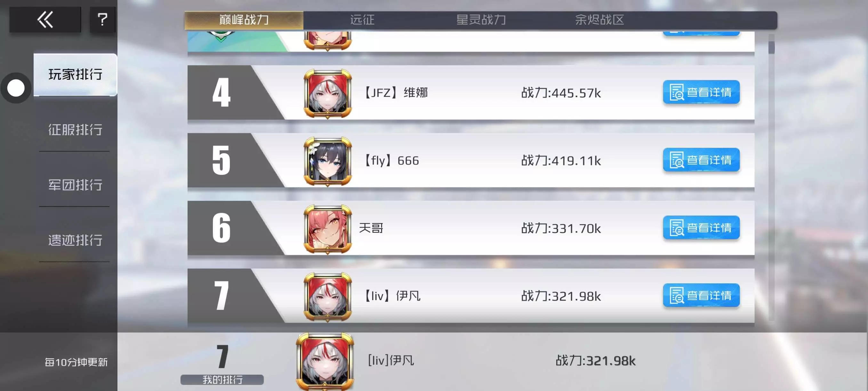Switch to the 星灵战力 tab
This screenshot has width=868, height=391.
pyautogui.click(x=481, y=20)
